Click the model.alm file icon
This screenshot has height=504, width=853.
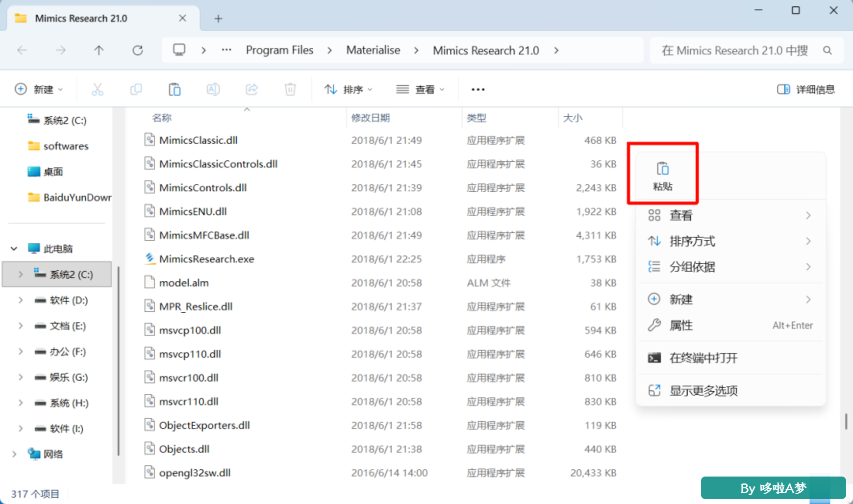[x=150, y=282]
